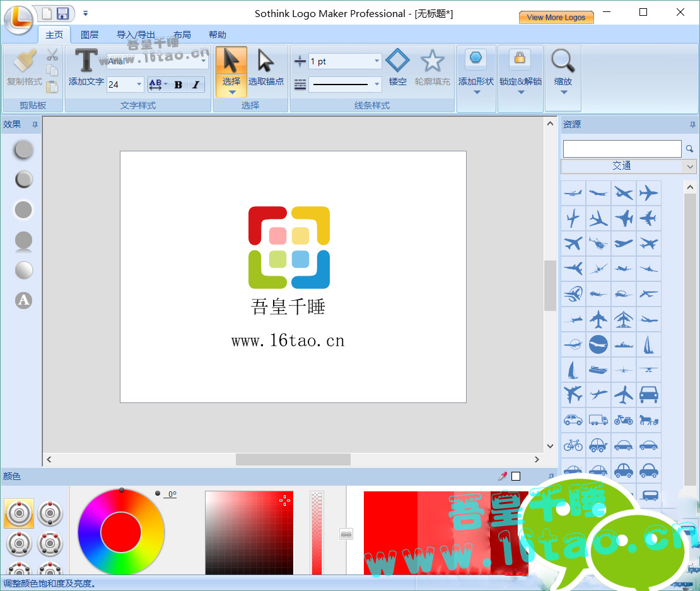Click the helicopter icon in resources
Image resolution: width=700 pixels, height=591 pixels.
click(x=598, y=243)
